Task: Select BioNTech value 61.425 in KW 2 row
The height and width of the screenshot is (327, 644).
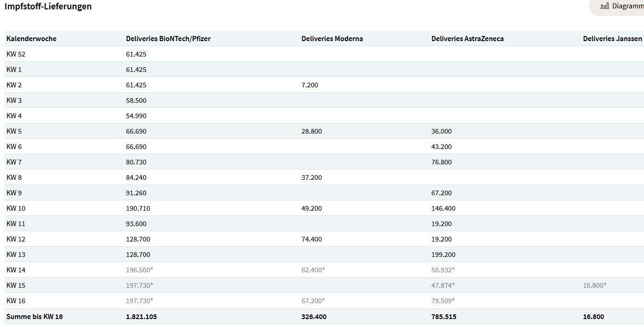Action: point(136,85)
